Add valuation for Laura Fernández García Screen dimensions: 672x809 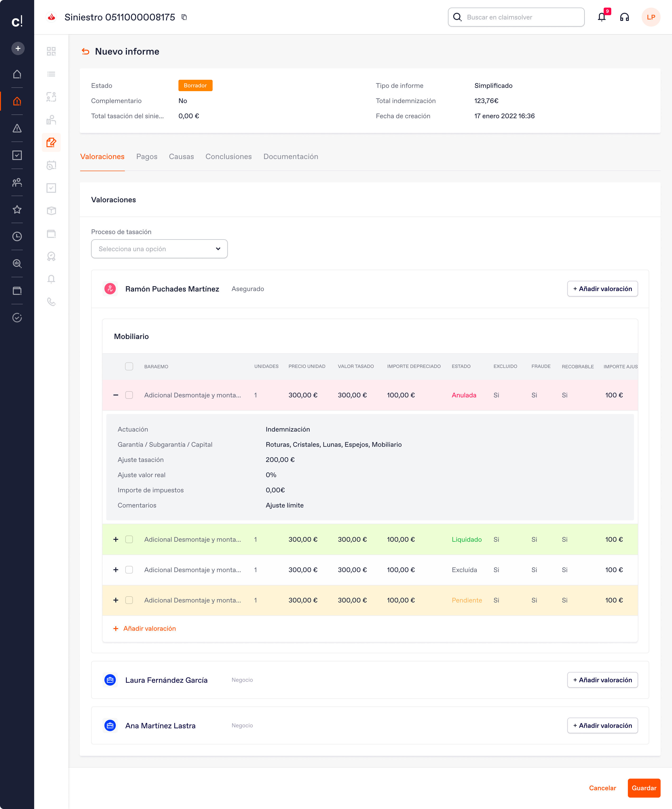602,680
